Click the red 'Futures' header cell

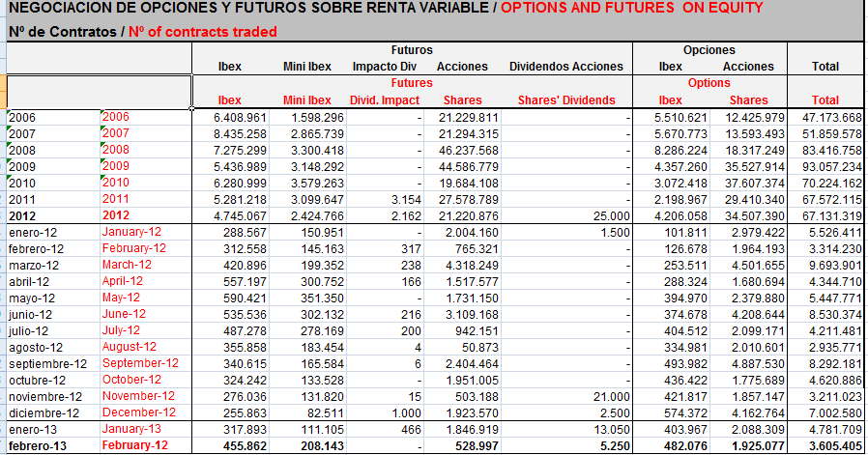click(412, 83)
